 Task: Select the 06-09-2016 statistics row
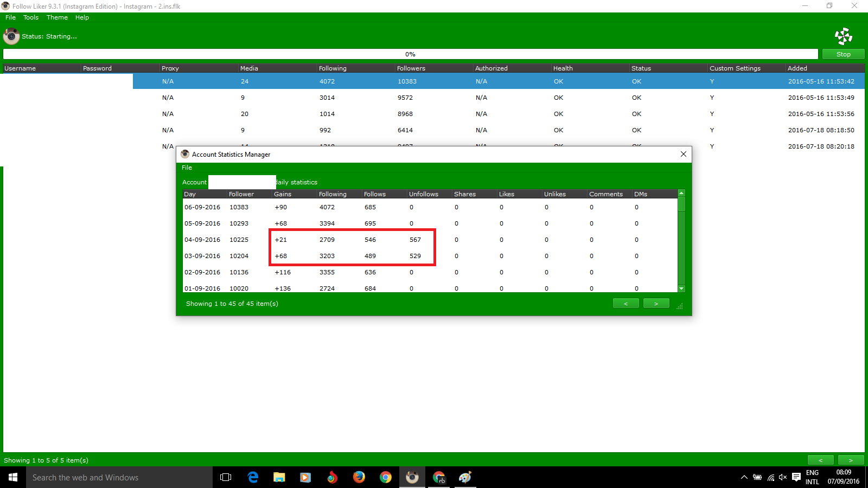tap(430, 207)
